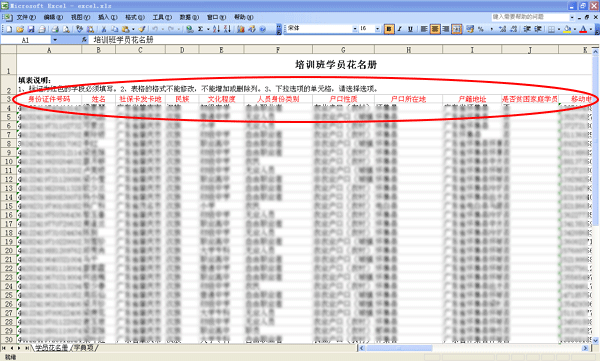Open the 数据 (Data) menu
Viewport: 600px width, 361px height.
click(189, 17)
